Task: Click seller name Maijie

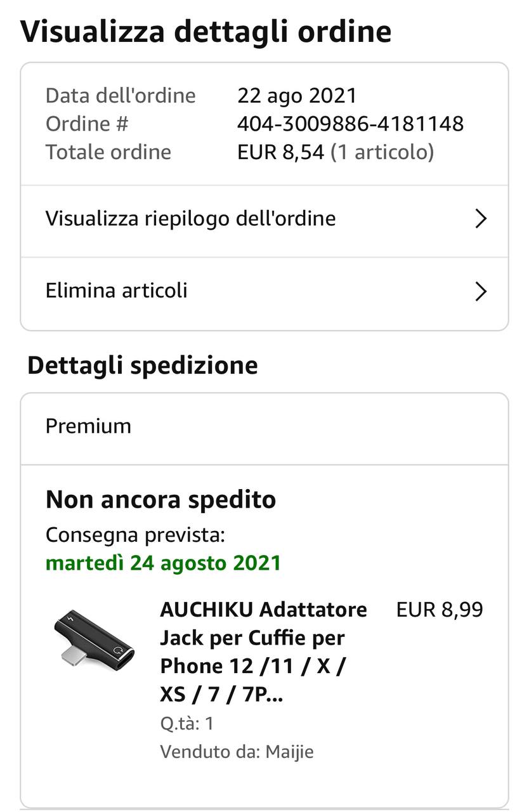Action: point(289,752)
